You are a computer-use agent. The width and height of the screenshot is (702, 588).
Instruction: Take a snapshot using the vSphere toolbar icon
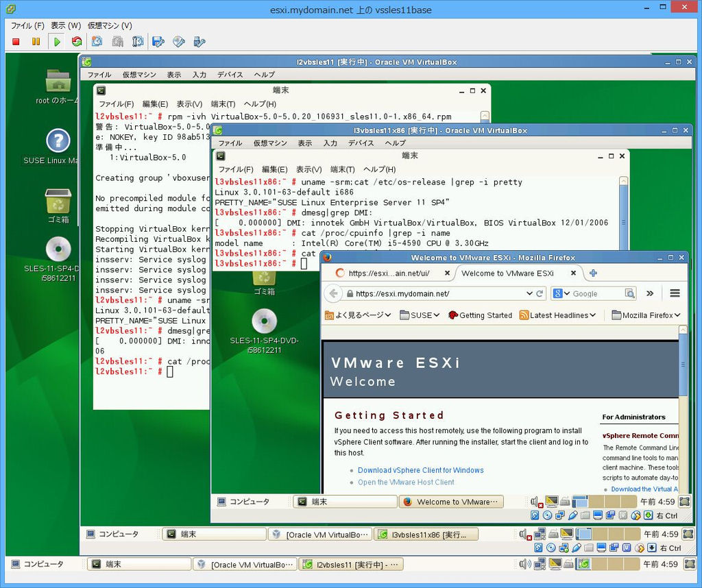[97, 42]
